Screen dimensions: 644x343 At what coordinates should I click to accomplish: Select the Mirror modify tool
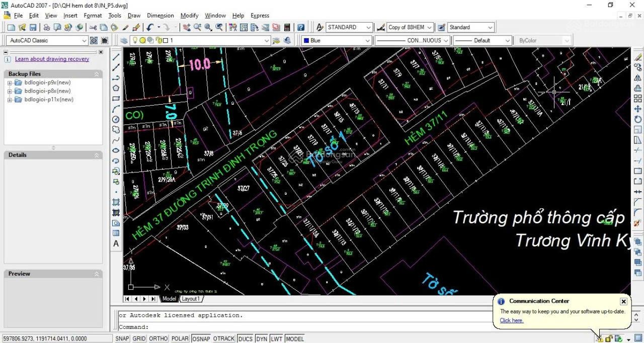pyautogui.click(x=638, y=78)
